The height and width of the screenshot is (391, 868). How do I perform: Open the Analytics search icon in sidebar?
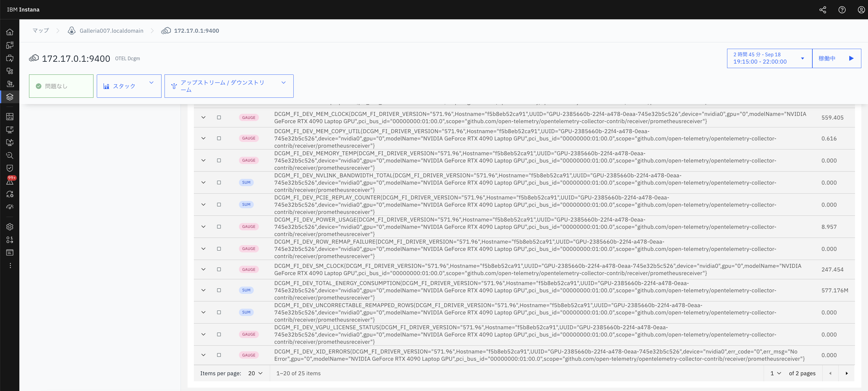[x=10, y=155]
